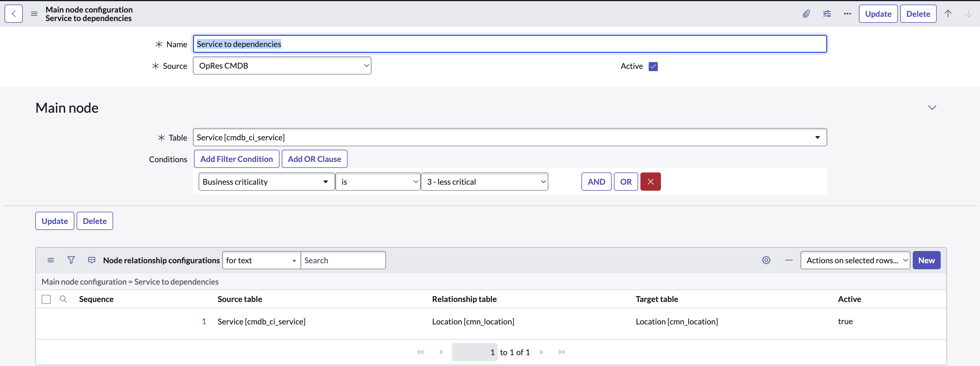980x366 pixels.
Task: Click the lower Update button
Action: (55, 221)
